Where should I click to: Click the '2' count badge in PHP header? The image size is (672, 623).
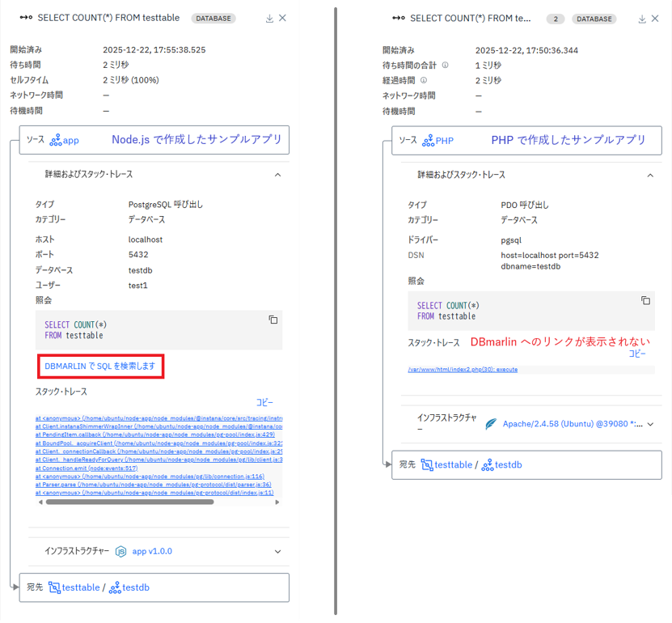coord(556,19)
